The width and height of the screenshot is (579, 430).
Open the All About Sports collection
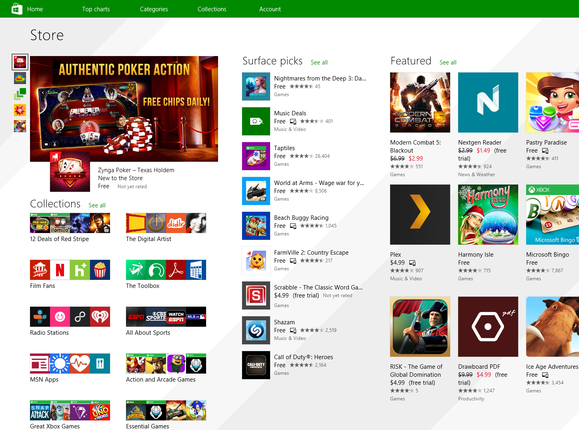point(166,321)
